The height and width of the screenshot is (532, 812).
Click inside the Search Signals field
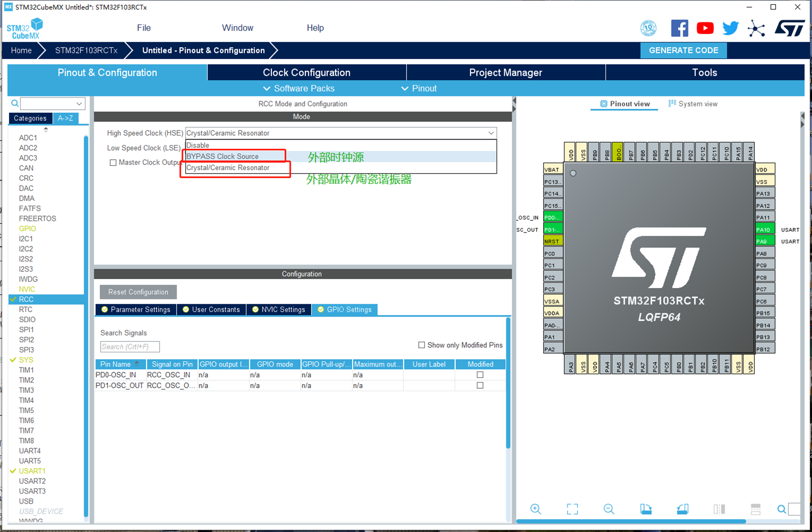(130, 346)
